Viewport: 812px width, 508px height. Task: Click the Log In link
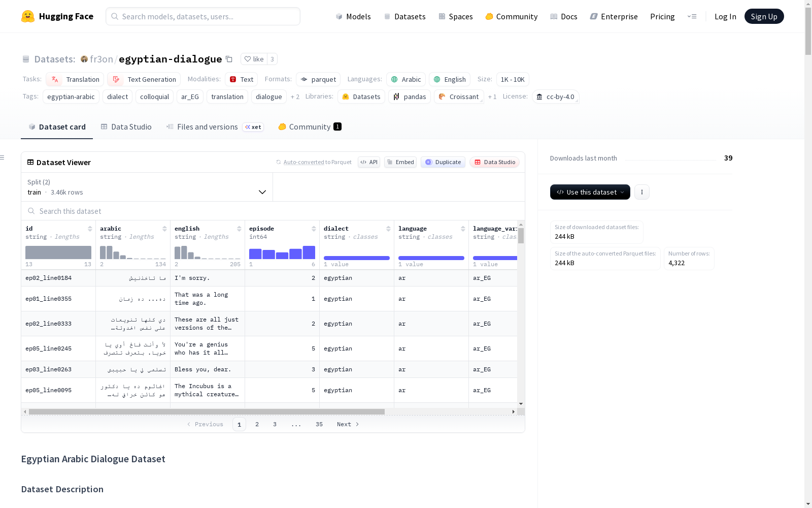[725, 16]
